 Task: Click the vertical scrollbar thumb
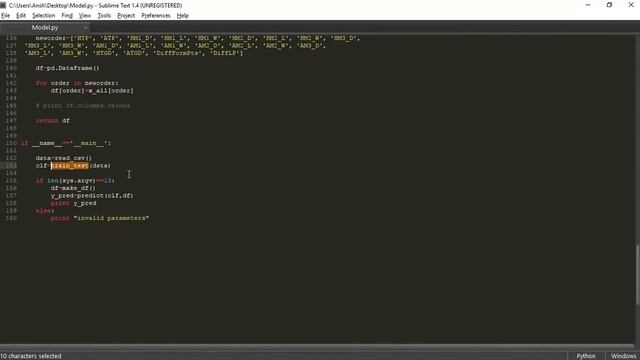(637, 274)
